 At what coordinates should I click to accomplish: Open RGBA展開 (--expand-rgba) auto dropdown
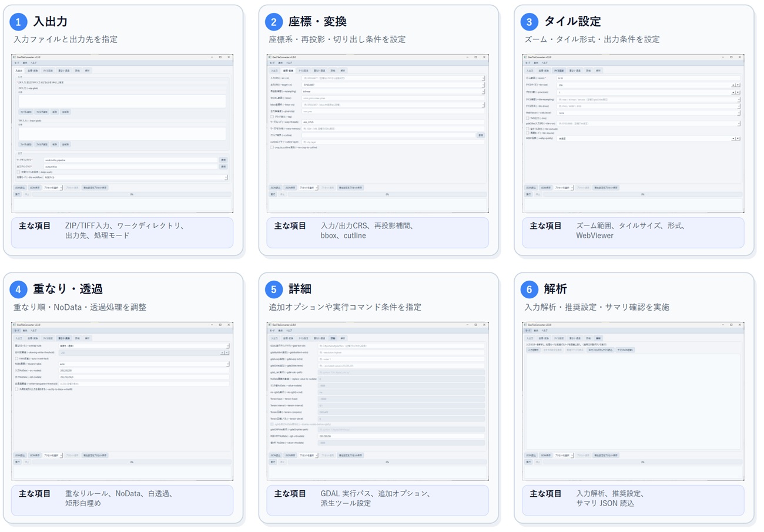coord(144,364)
